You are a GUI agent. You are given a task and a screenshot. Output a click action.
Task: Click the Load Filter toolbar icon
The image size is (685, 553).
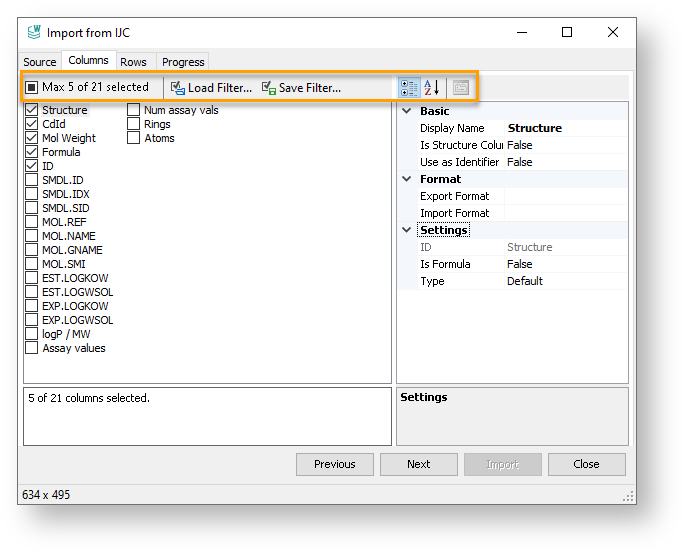(x=178, y=88)
